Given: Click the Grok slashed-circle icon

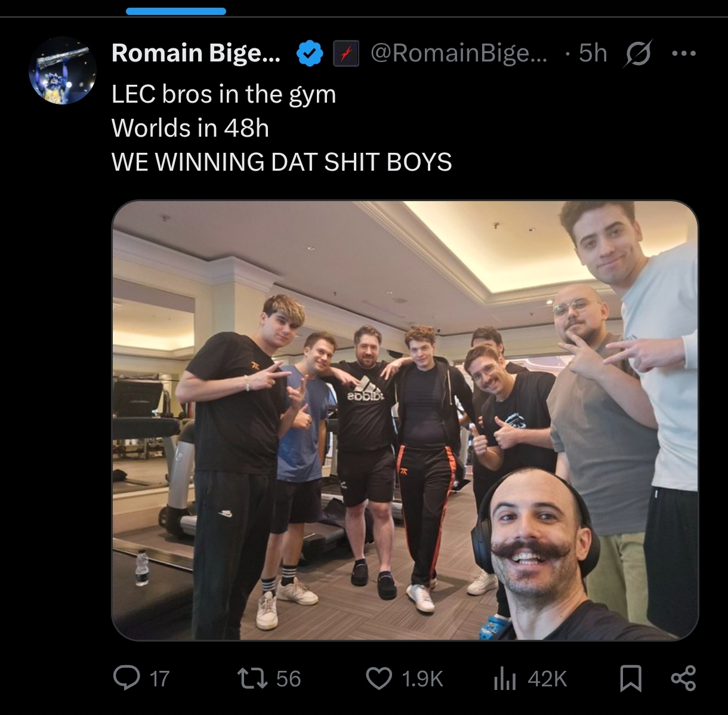Looking at the screenshot, I should (x=638, y=54).
